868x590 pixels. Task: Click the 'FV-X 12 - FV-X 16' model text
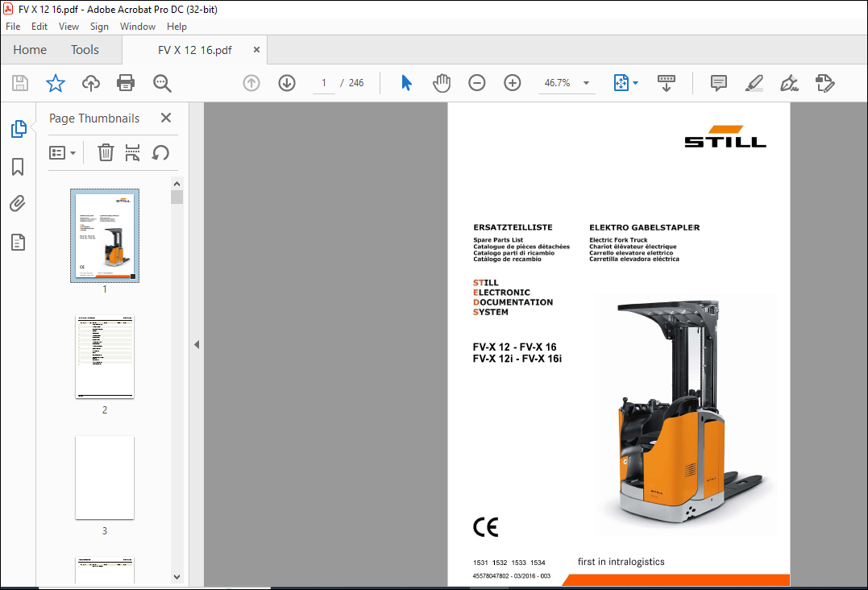tap(514, 347)
